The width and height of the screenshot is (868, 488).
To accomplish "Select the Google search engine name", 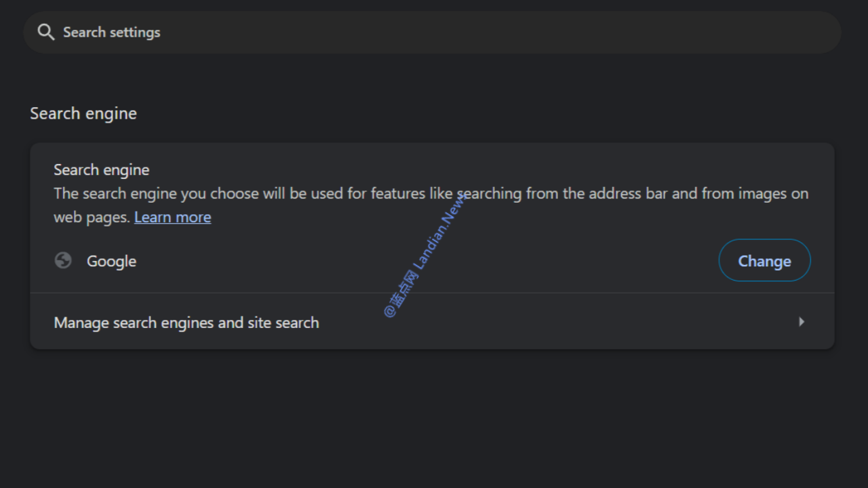I will click(x=111, y=261).
